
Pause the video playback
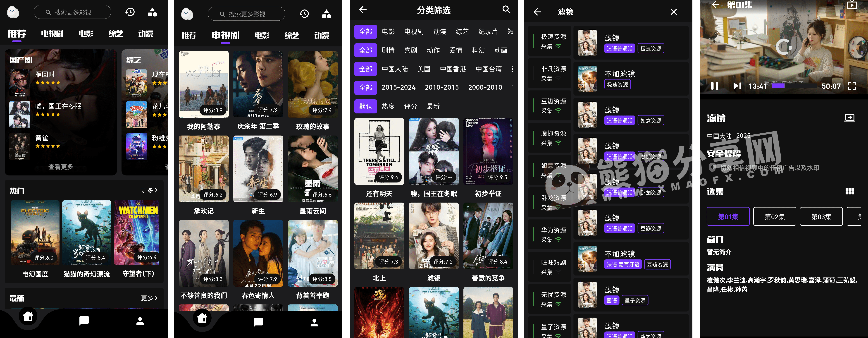715,86
